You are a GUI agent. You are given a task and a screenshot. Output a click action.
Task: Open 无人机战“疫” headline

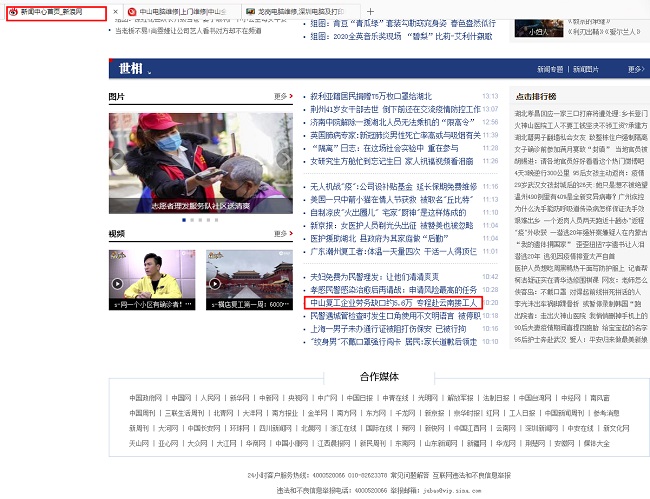pos(393,187)
